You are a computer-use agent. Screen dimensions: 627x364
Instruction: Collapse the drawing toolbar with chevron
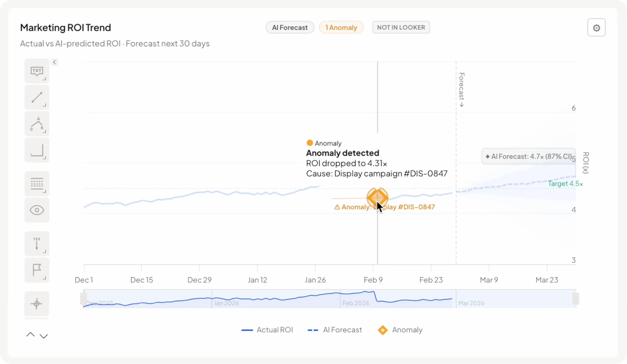(54, 62)
